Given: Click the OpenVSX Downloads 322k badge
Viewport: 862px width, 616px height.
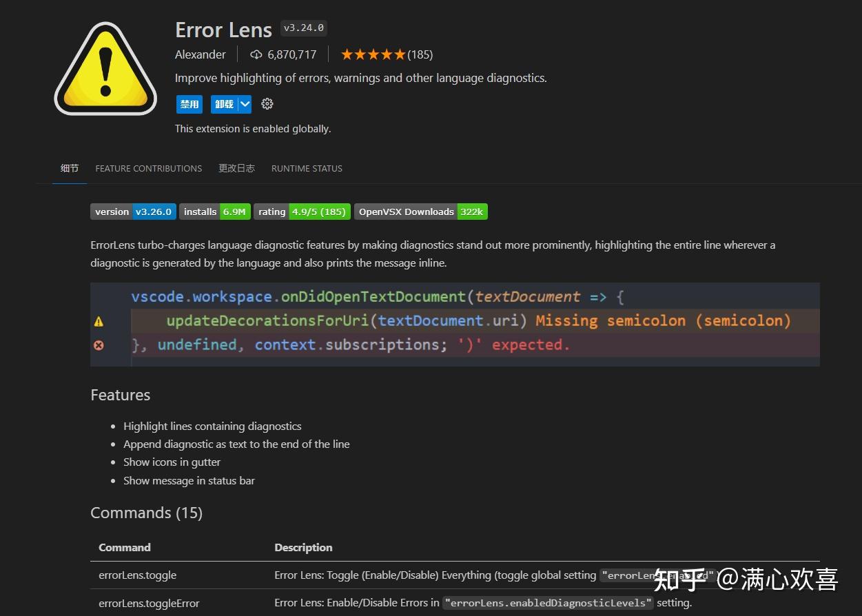Looking at the screenshot, I should point(420,212).
